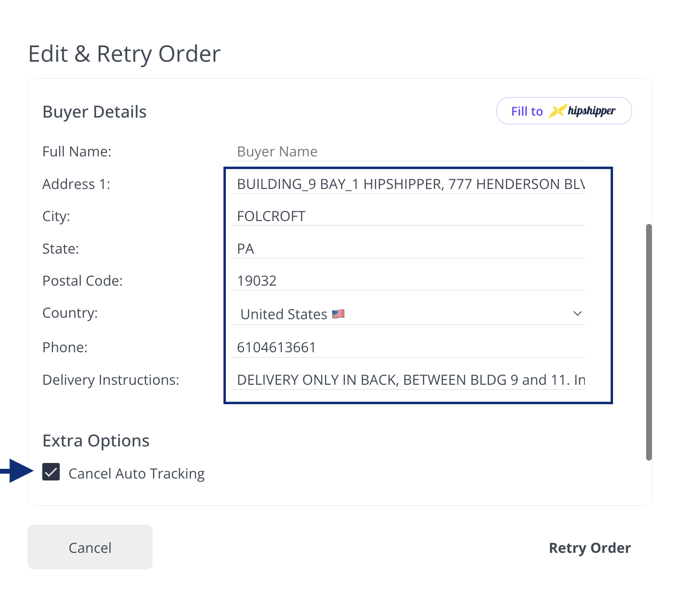Click the City field containing FOLCROFT

coord(407,216)
